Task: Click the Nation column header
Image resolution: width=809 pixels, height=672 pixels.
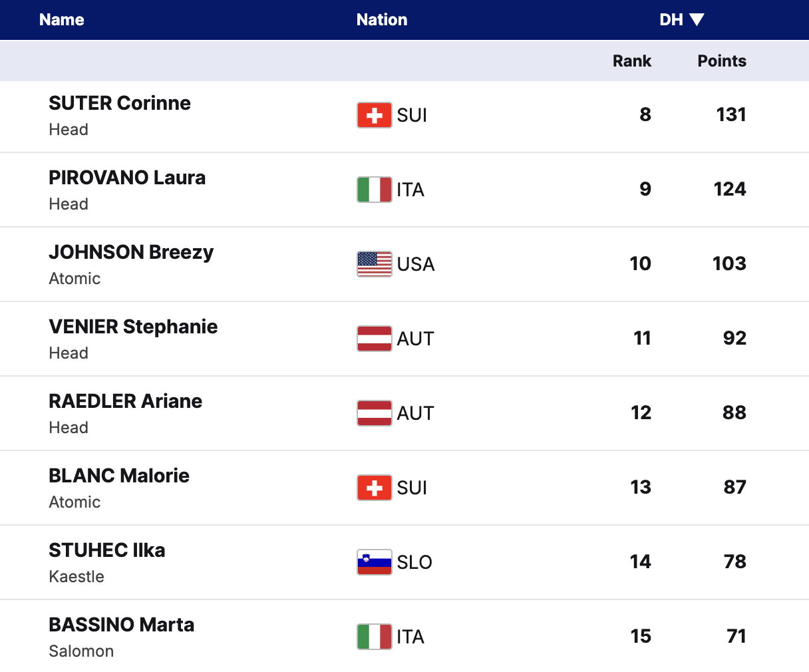Action: (x=382, y=19)
